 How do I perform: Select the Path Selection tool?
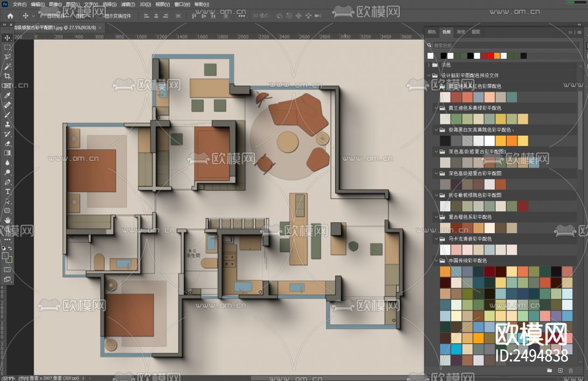(7, 201)
